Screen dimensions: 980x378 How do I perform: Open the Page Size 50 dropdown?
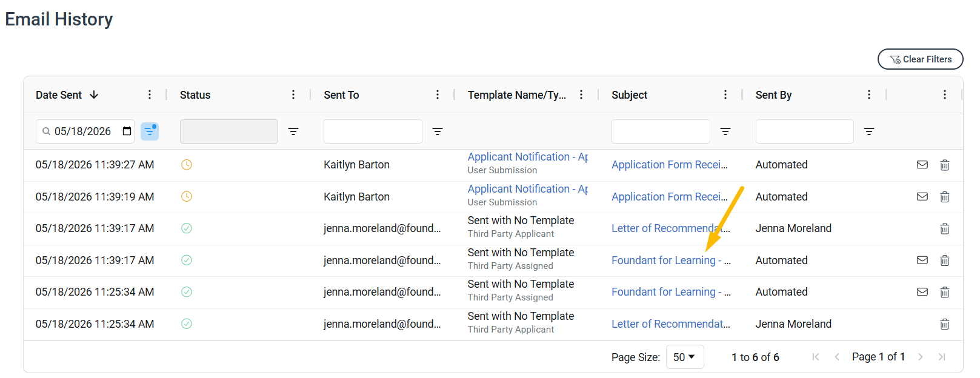coord(685,357)
